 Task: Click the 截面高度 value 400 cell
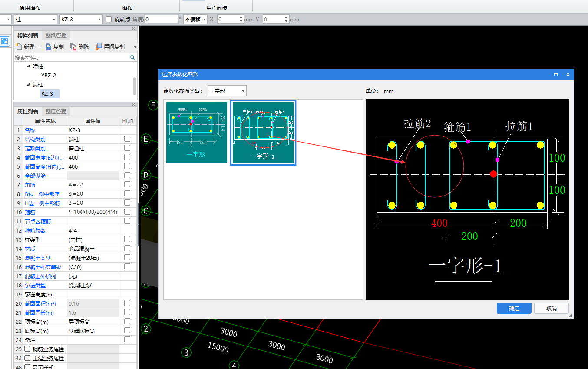(93, 166)
